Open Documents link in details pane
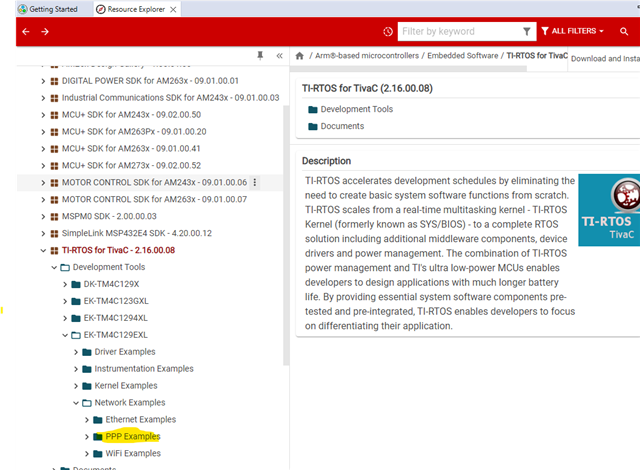 point(342,126)
